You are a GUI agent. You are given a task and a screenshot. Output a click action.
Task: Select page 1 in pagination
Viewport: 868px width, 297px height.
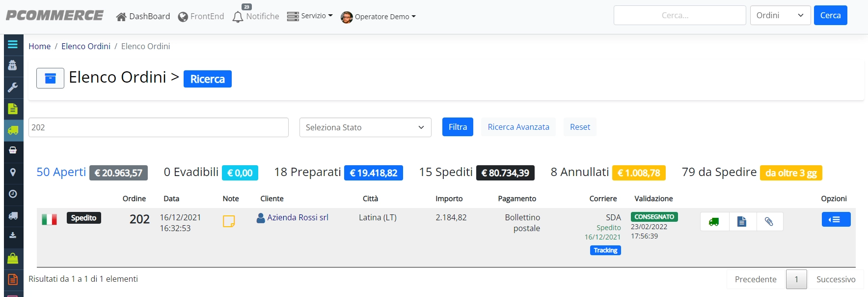pyautogui.click(x=796, y=279)
